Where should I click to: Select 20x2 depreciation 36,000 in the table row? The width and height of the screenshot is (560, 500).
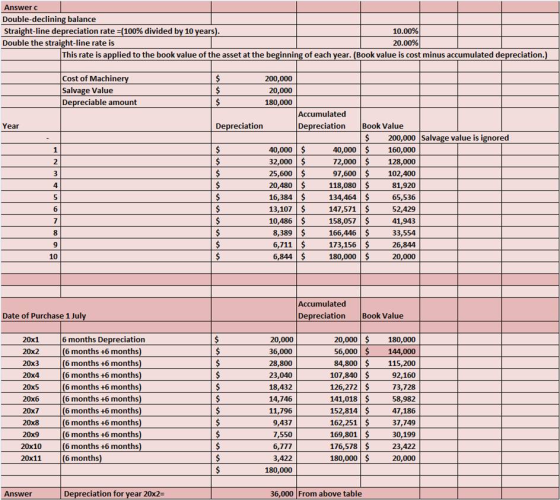pyautogui.click(x=254, y=351)
